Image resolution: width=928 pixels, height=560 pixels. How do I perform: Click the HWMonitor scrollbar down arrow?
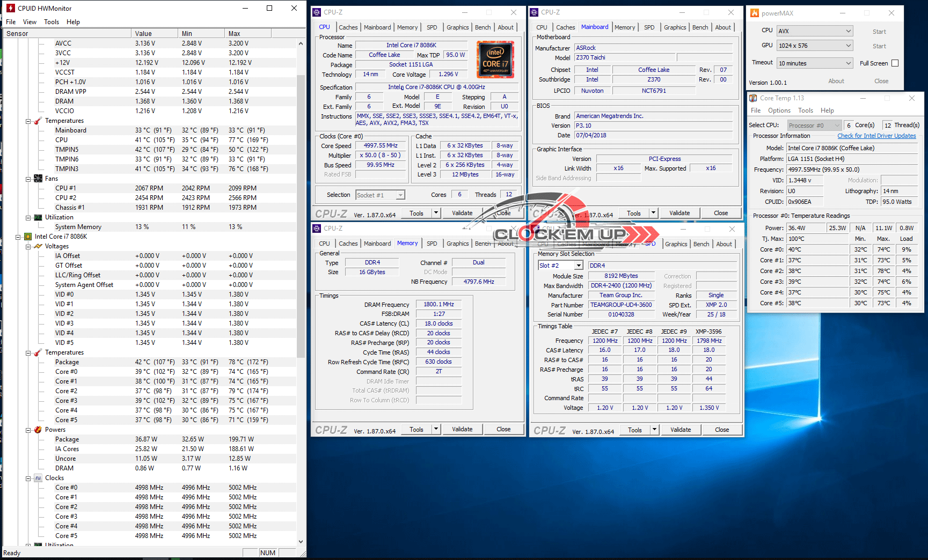301,542
